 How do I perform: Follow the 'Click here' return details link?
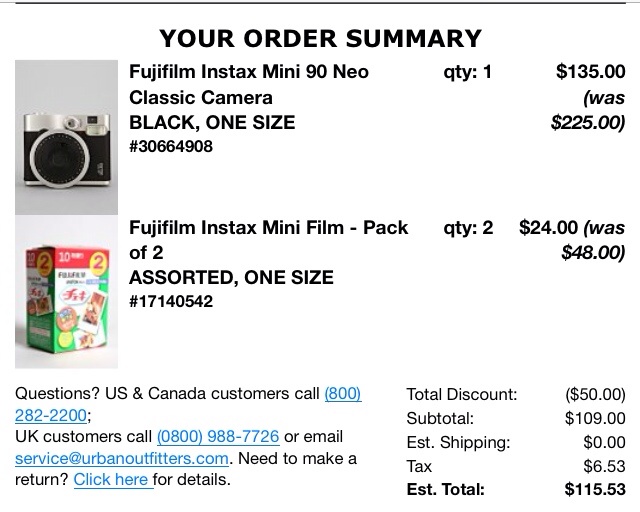pos(112,480)
